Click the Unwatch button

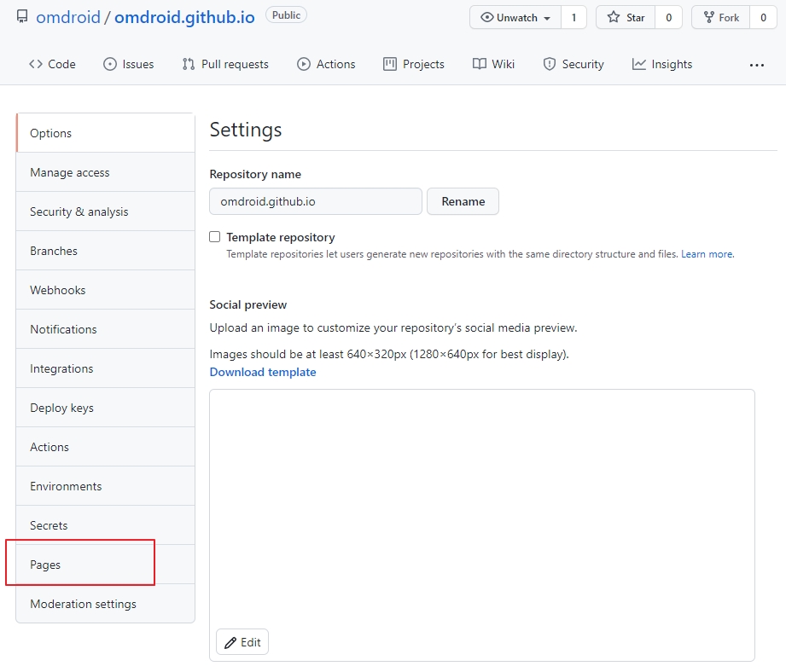515,18
